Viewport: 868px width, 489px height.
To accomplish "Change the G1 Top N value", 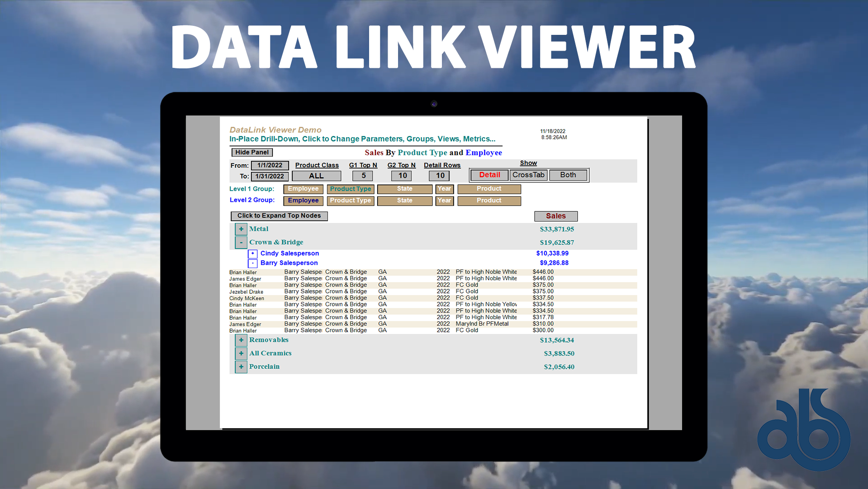I will coord(363,176).
